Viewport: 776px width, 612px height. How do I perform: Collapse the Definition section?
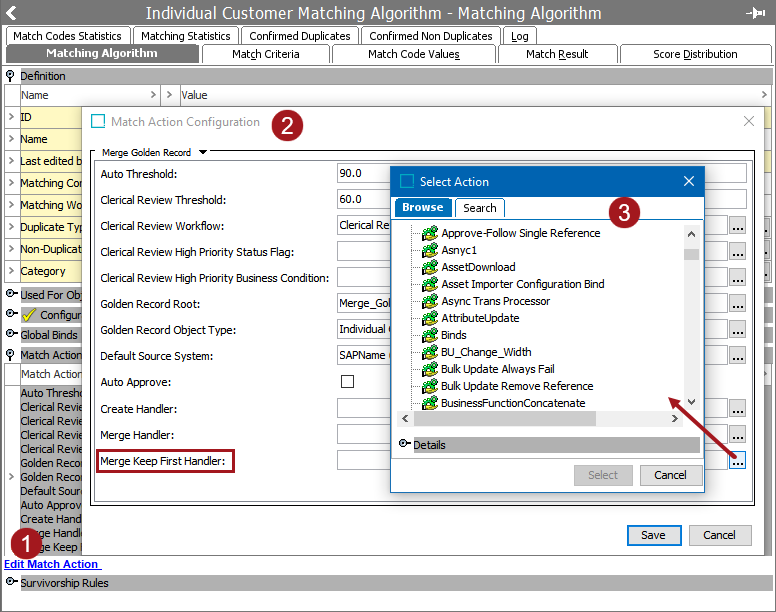(11, 76)
